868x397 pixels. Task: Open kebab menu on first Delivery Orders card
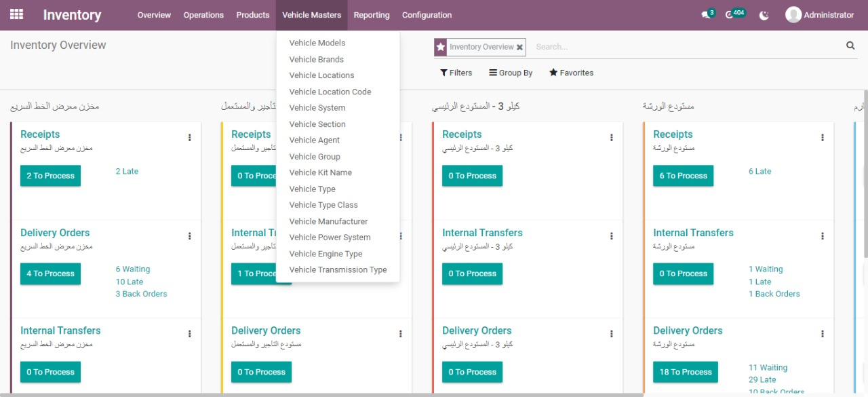coord(190,236)
